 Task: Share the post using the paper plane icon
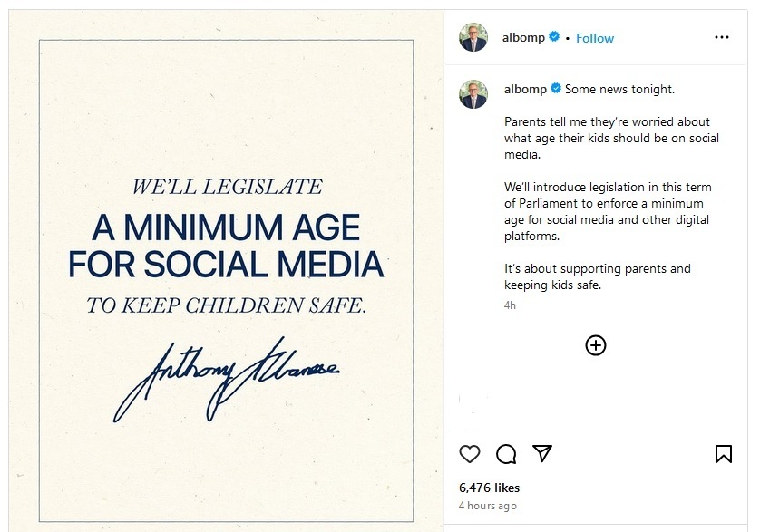(542, 453)
